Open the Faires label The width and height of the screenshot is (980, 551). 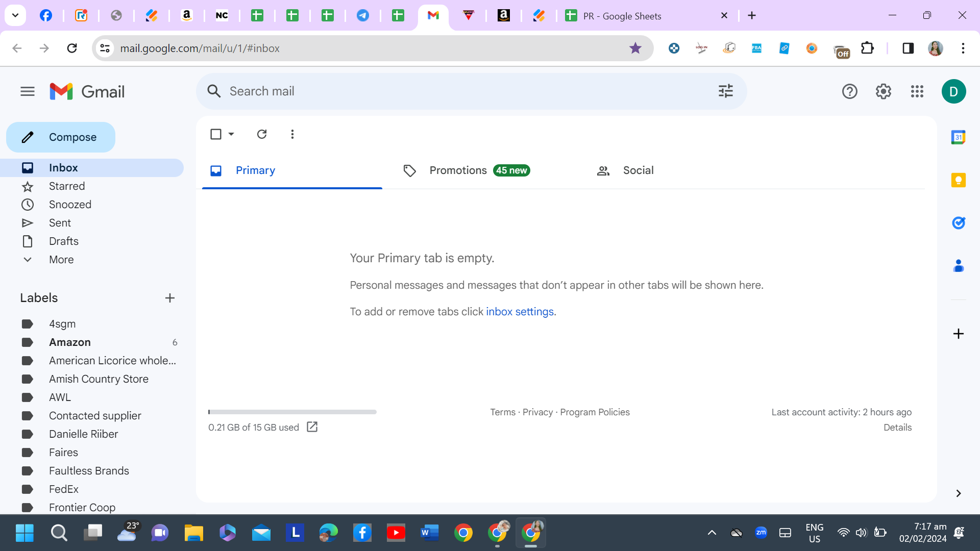click(92, 453)
